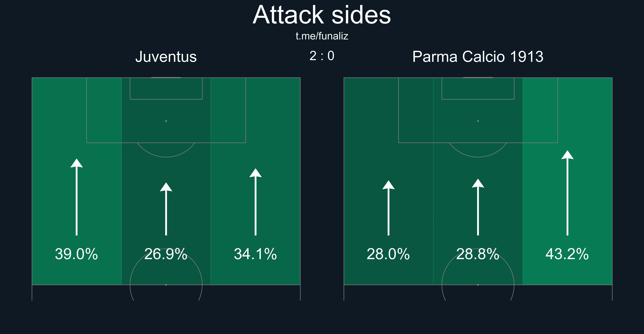Open the t.me/funaliz link
The image size is (644, 334).
point(322,36)
